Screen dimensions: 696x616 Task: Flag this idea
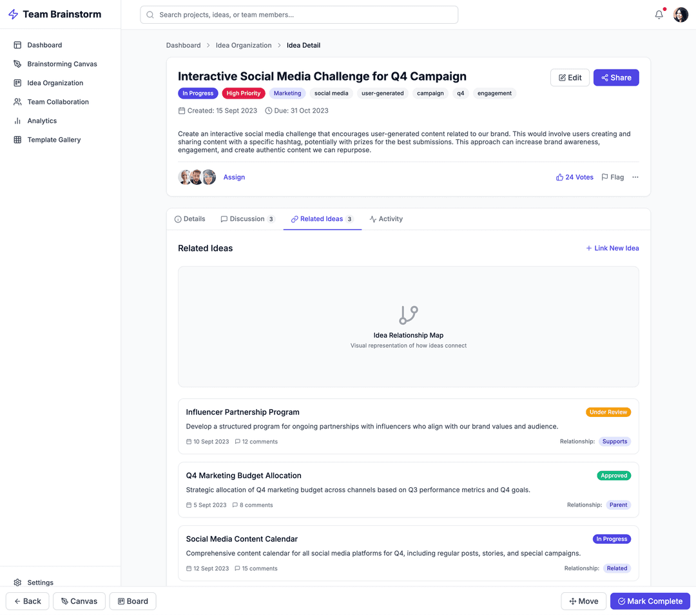coord(612,177)
